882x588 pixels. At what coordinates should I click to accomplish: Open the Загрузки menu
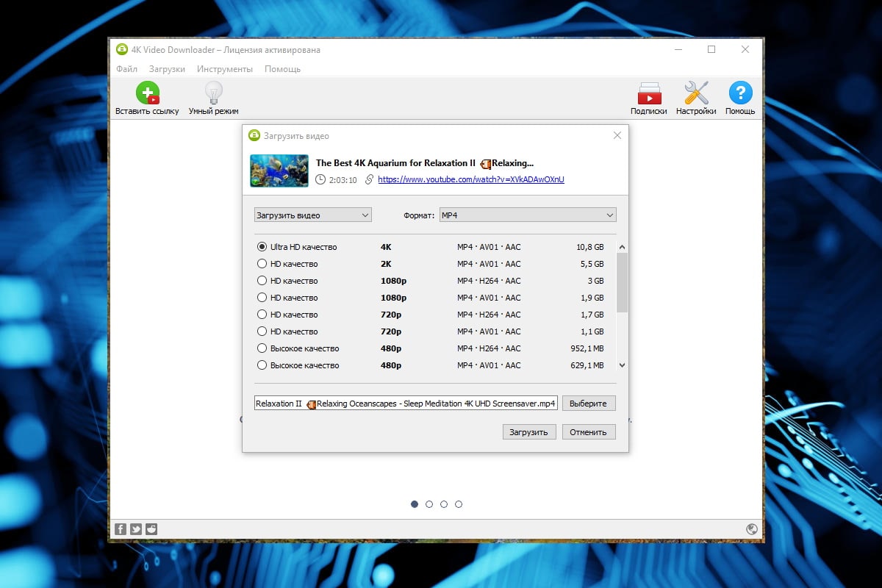pos(167,69)
